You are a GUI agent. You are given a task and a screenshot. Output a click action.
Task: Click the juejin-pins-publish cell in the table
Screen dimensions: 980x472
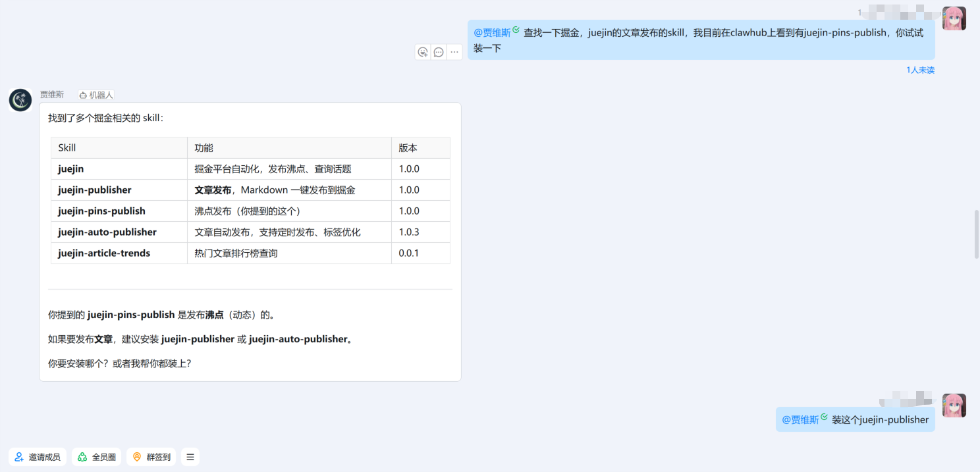point(101,211)
